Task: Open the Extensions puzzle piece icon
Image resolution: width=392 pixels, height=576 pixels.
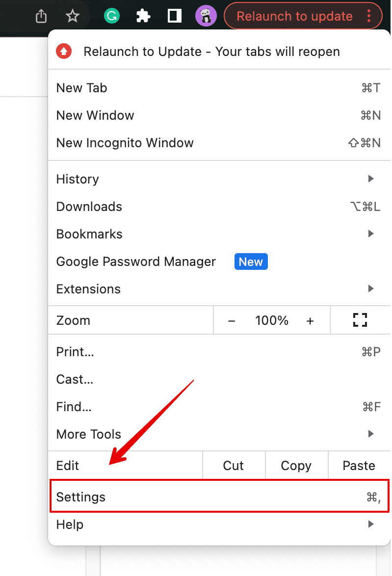Action: point(143,16)
